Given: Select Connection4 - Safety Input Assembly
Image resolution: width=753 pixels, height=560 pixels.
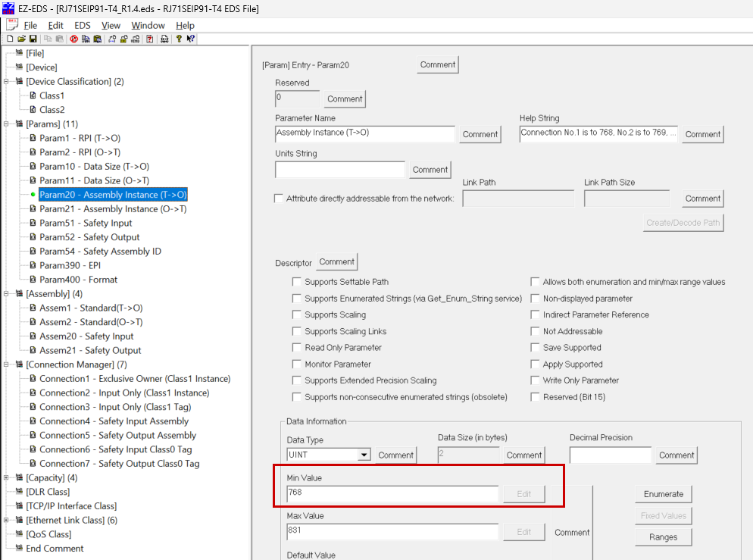Looking at the screenshot, I should tap(114, 421).
